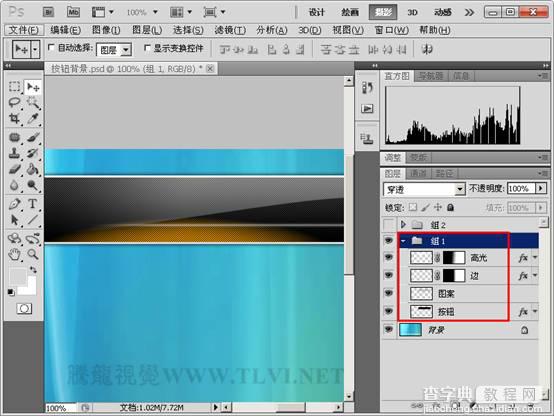Select the History Brush tool
Image resolution: width=554 pixels, height=416 pixels.
[33, 153]
